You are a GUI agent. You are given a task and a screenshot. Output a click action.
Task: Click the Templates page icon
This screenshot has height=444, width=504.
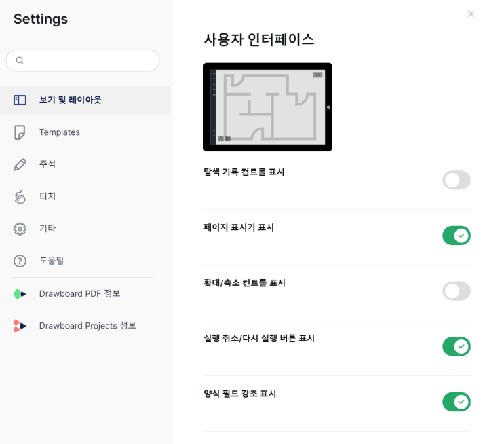coord(20,132)
